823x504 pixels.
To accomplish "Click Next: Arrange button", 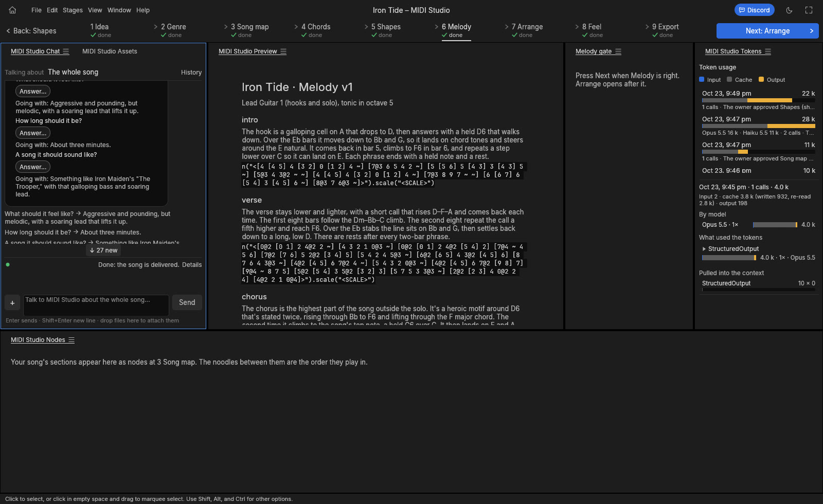I will [x=767, y=31].
